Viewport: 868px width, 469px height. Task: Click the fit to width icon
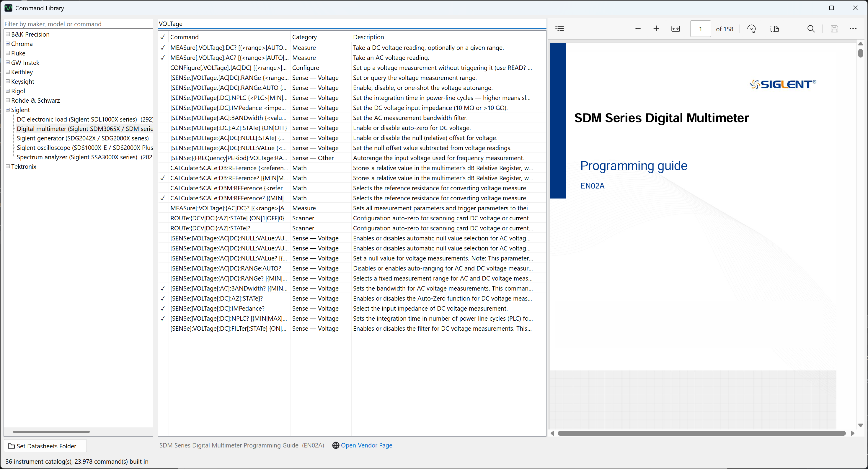[x=676, y=29]
